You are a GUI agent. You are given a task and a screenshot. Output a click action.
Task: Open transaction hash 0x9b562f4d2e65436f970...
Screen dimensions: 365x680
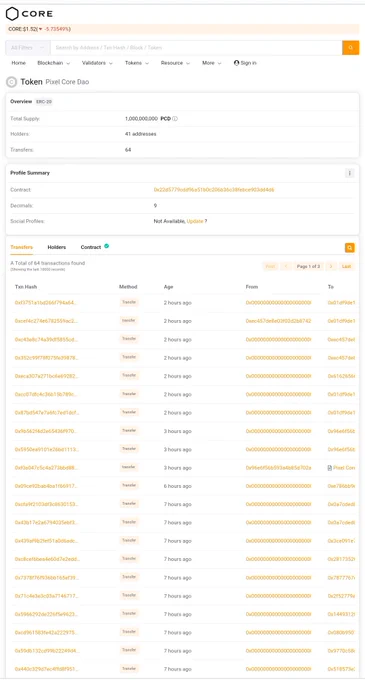tap(46, 431)
